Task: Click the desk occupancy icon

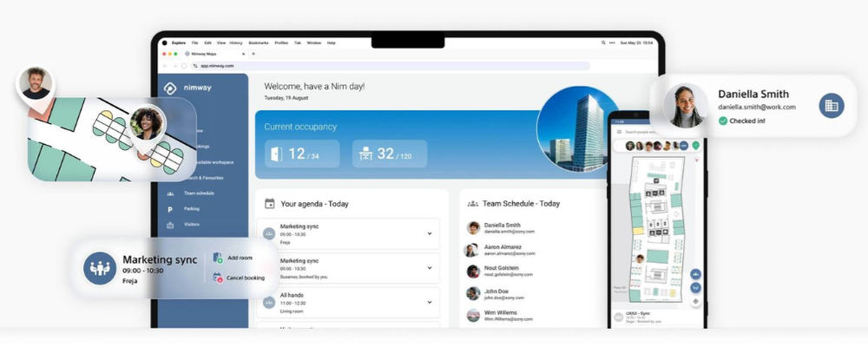Action: (x=365, y=154)
